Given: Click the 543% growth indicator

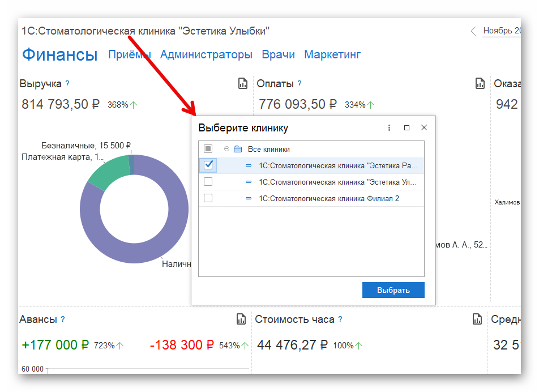Looking at the screenshot, I should point(234,345).
